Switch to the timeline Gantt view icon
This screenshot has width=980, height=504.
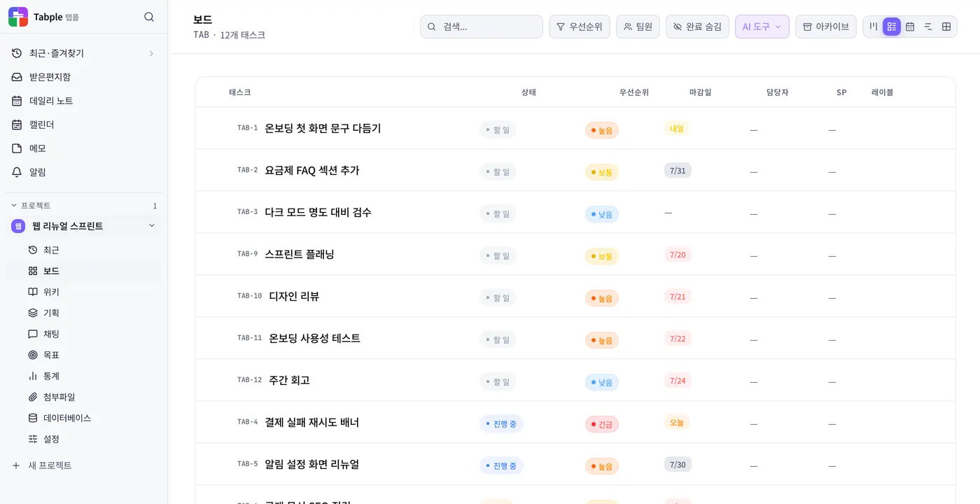tap(928, 27)
